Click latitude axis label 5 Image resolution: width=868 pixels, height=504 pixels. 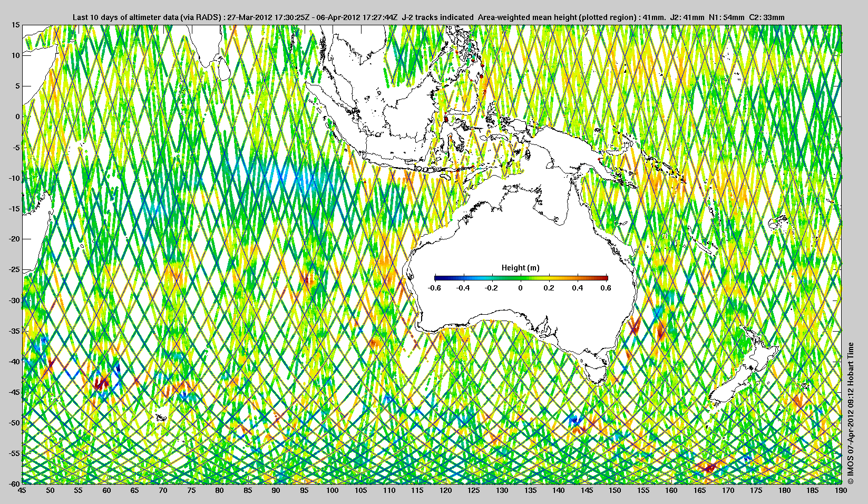tap(18, 86)
